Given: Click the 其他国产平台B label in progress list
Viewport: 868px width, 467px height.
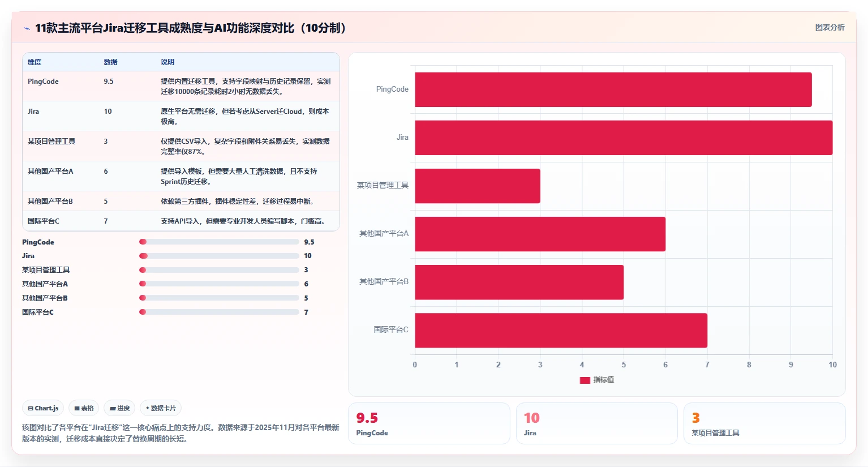Looking at the screenshot, I should click(45, 298).
